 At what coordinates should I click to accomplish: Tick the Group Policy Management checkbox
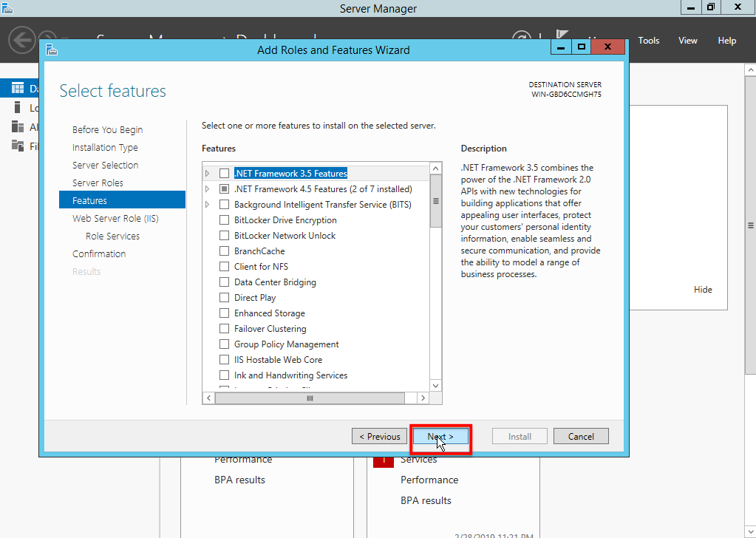coord(224,344)
